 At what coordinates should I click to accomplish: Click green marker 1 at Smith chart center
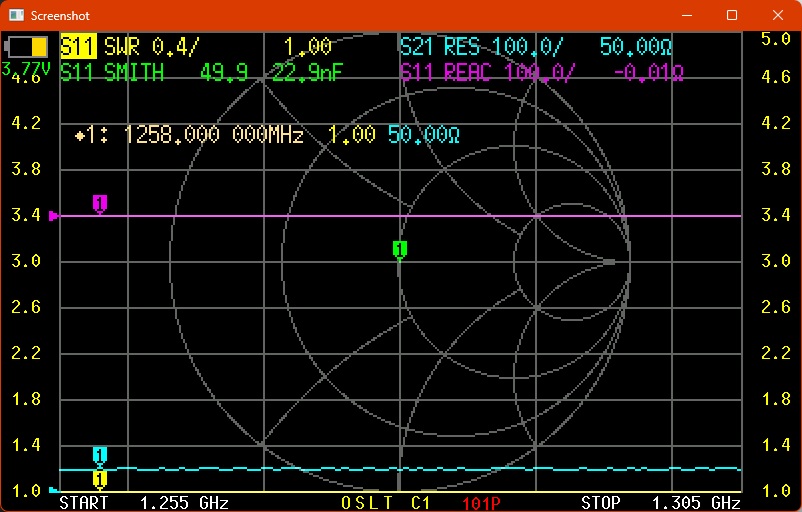point(400,249)
